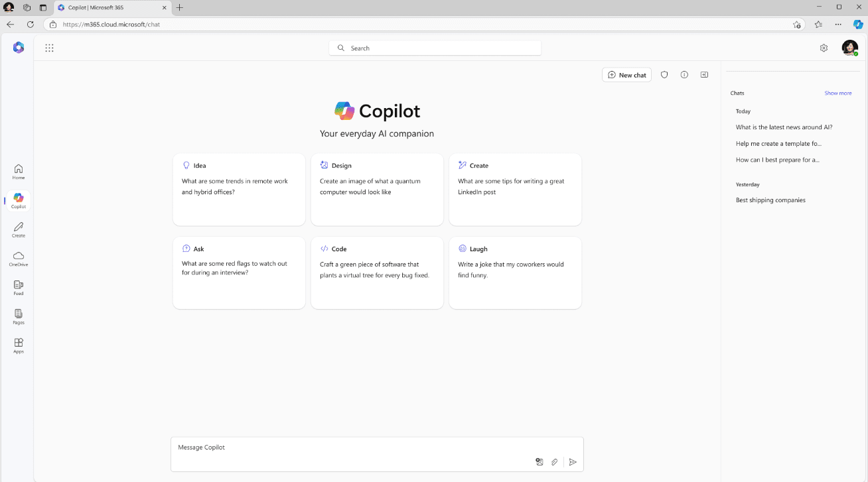Select the Design prompt card
This screenshot has height=482, width=868.
click(x=377, y=190)
